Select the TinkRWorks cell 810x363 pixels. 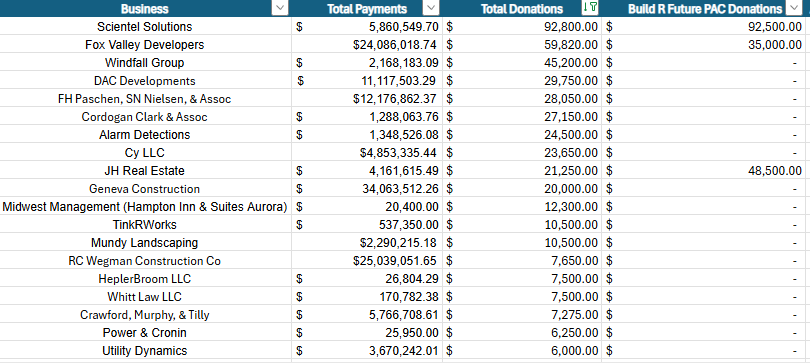[x=145, y=225]
